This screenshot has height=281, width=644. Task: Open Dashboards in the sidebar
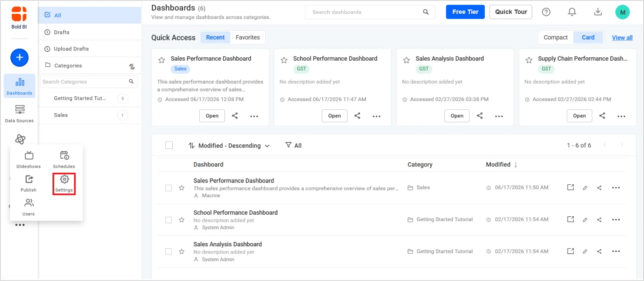[x=20, y=86]
